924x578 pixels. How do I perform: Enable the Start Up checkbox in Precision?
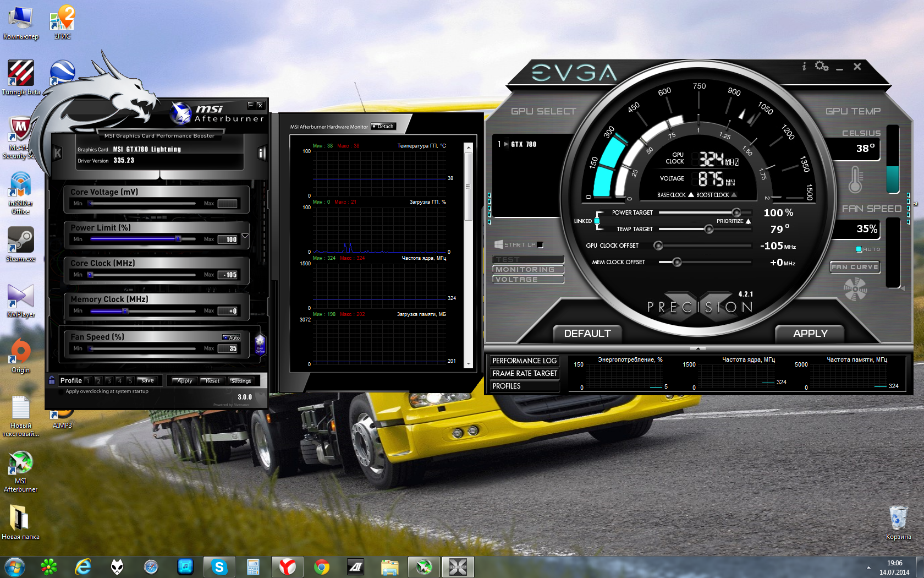540,245
